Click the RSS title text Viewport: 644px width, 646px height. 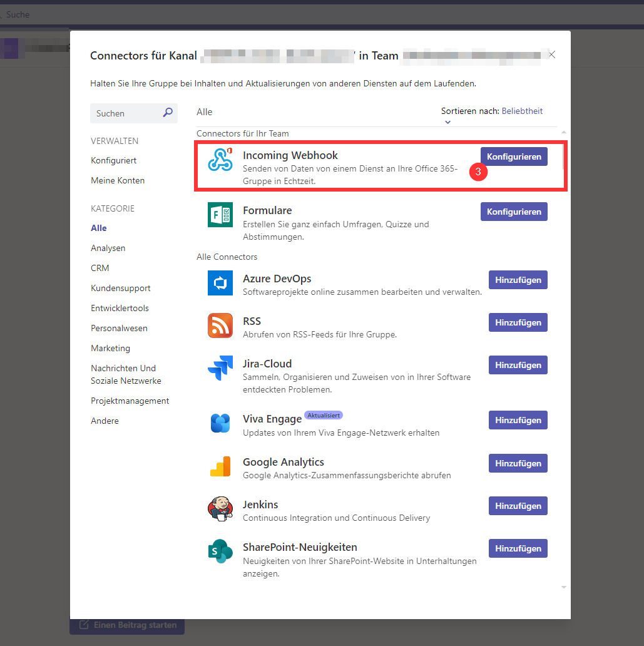point(252,321)
